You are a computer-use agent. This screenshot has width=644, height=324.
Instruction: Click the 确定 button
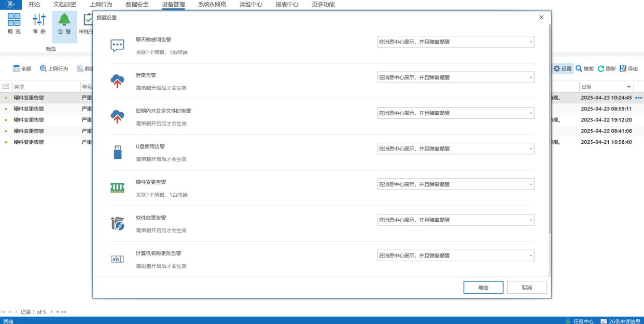483,287
